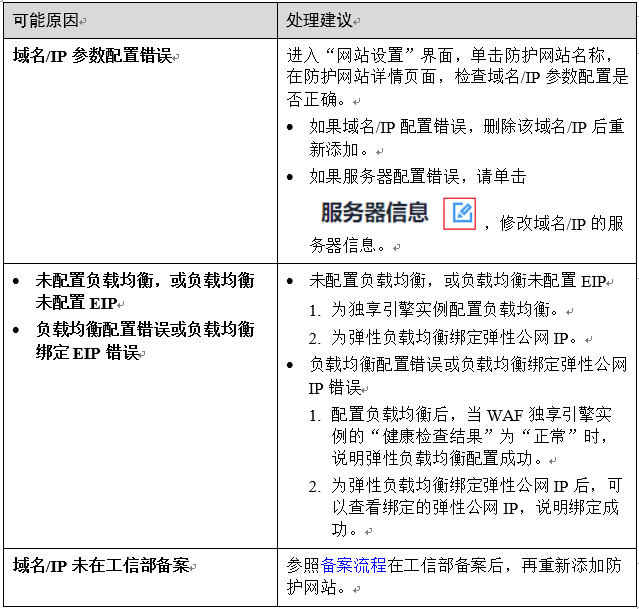Screen dimensions: 639x609
Task: Click the sentence starting 进入“网站设置”界面
Action: tap(457, 77)
